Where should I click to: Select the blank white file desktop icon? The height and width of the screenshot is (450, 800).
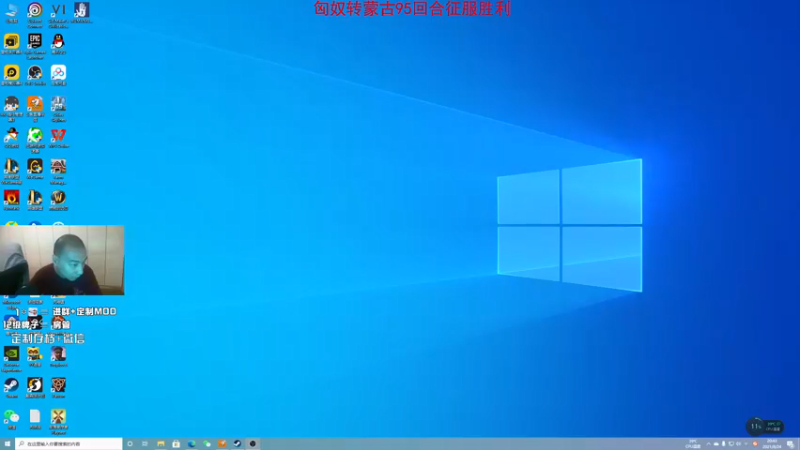[x=35, y=419]
